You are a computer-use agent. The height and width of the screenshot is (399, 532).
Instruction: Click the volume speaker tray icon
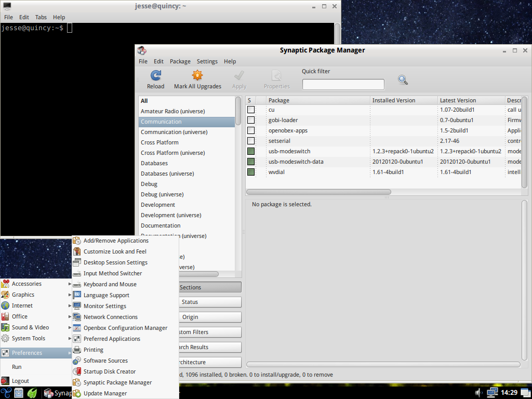coord(478,393)
